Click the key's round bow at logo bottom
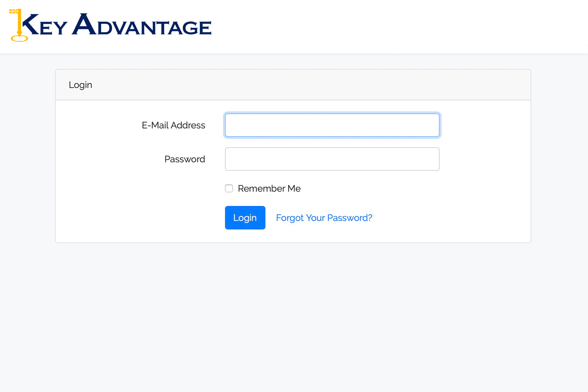 [19, 38]
